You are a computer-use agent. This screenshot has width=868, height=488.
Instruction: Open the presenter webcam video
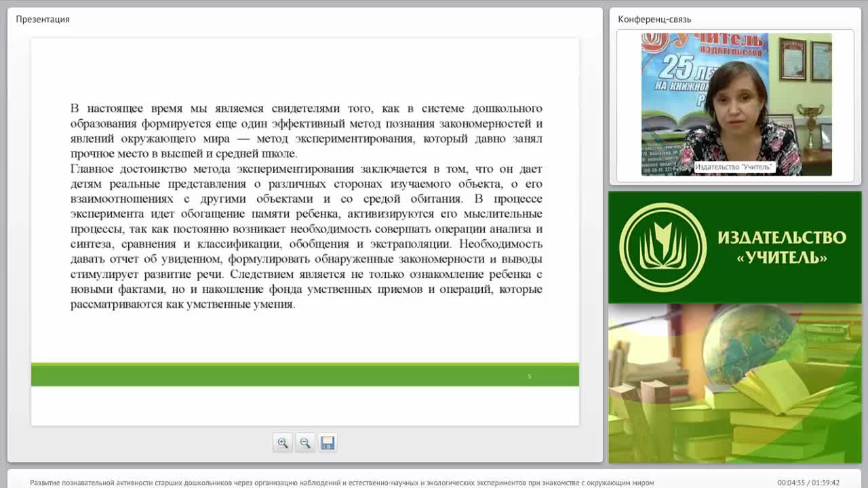(736, 104)
